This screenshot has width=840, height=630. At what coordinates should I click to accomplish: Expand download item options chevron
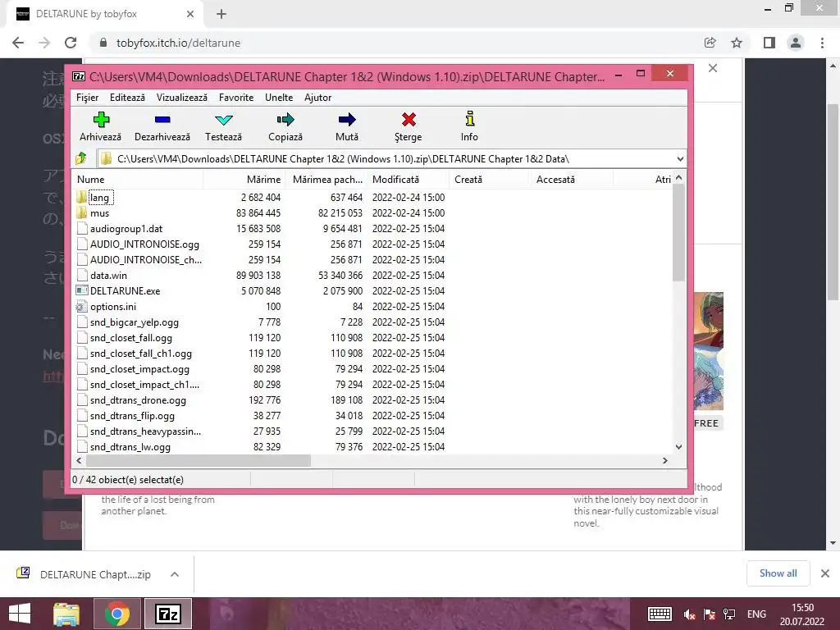[175, 574]
